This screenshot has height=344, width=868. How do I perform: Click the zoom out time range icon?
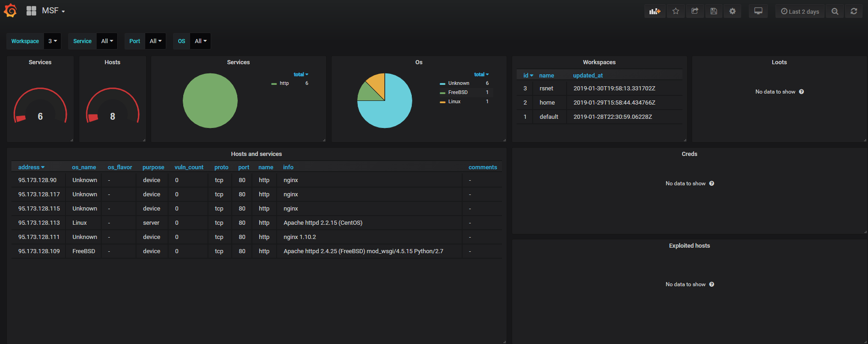point(835,11)
